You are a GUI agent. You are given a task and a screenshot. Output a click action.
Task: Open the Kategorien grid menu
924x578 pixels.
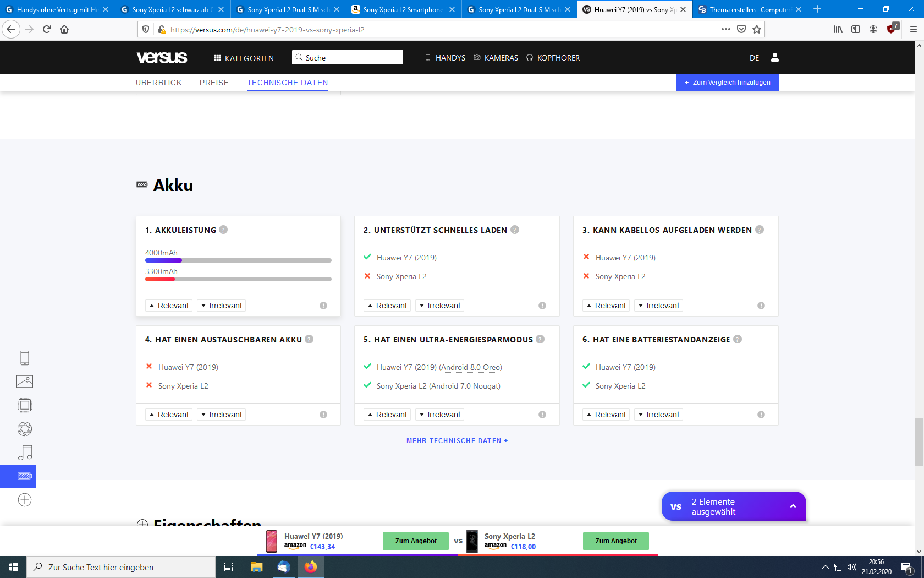click(x=244, y=58)
